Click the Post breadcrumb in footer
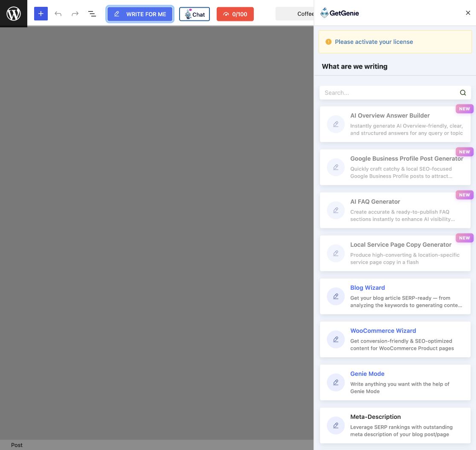This screenshot has height=450, width=476. 17,445
